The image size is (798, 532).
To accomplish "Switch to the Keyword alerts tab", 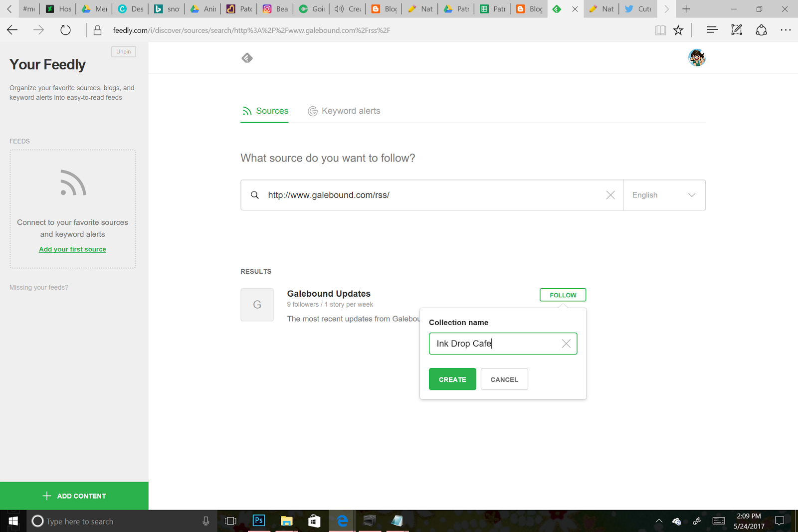I will (344, 111).
